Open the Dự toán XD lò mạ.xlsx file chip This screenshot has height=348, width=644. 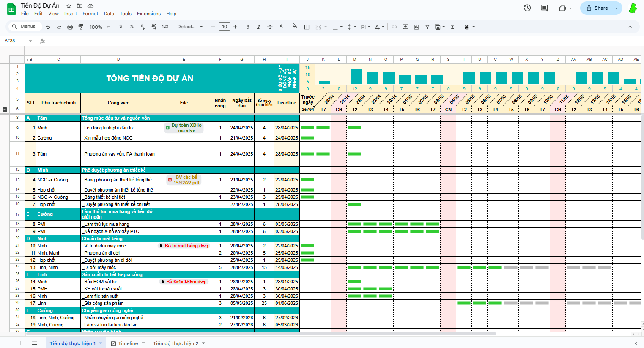point(184,128)
